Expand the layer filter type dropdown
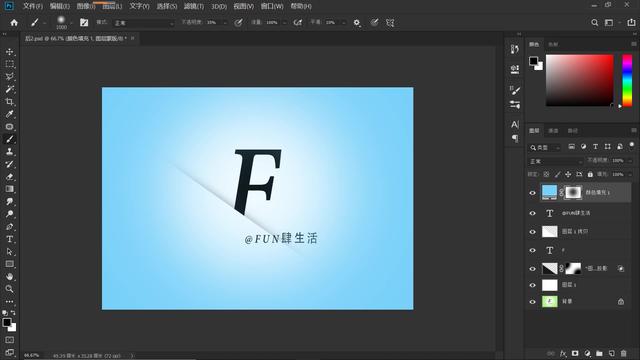The height and width of the screenshot is (360, 640). (x=545, y=147)
